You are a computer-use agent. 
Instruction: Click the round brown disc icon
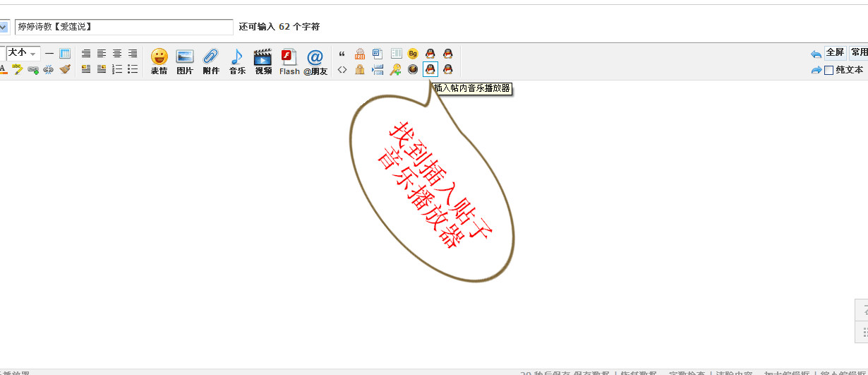coord(413,69)
